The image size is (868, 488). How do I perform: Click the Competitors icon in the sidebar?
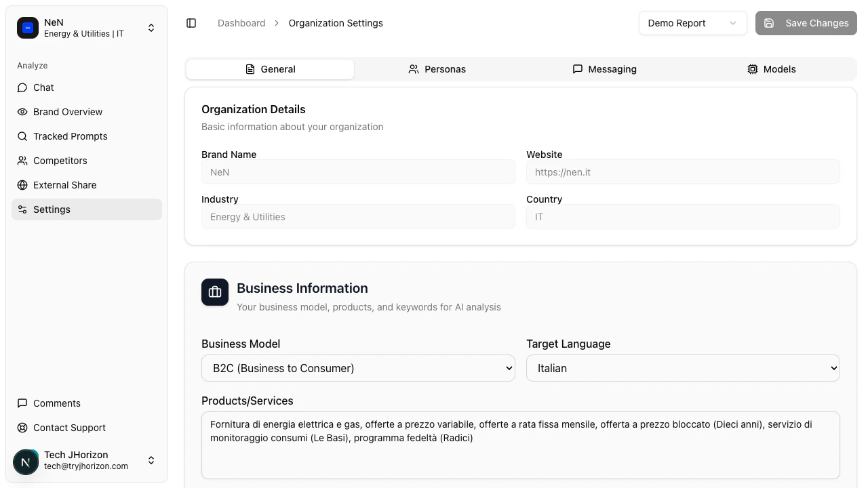point(22,161)
